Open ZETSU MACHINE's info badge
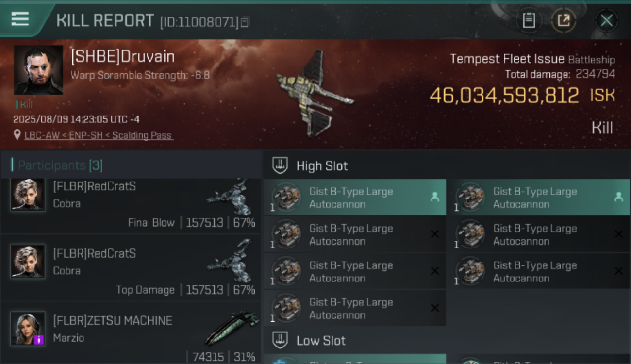Viewport: 631px width, 364px height. click(x=39, y=340)
